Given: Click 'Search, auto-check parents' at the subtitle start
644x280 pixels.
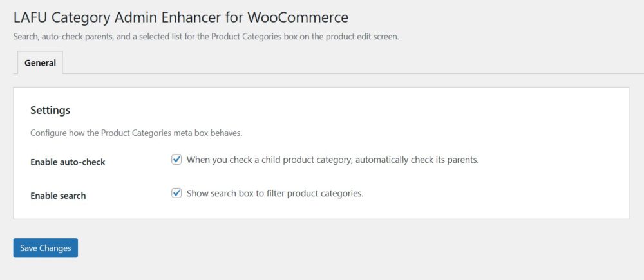Looking at the screenshot, I should (x=63, y=37).
